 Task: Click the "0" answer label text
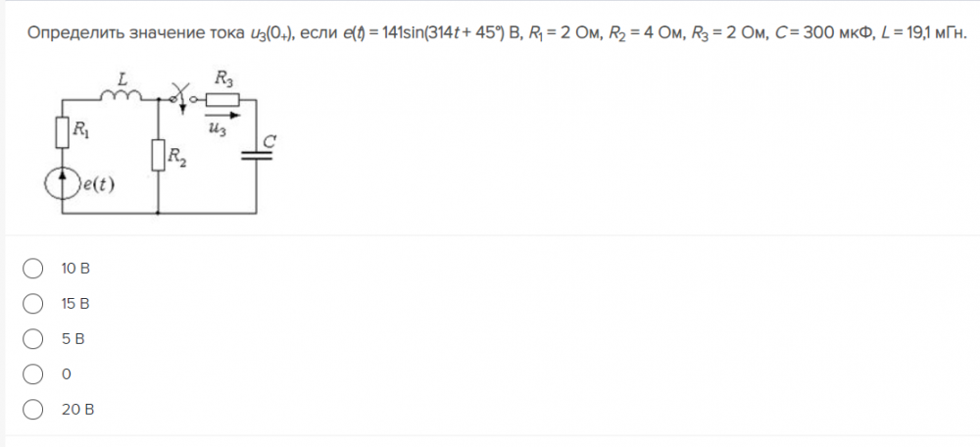[65, 374]
